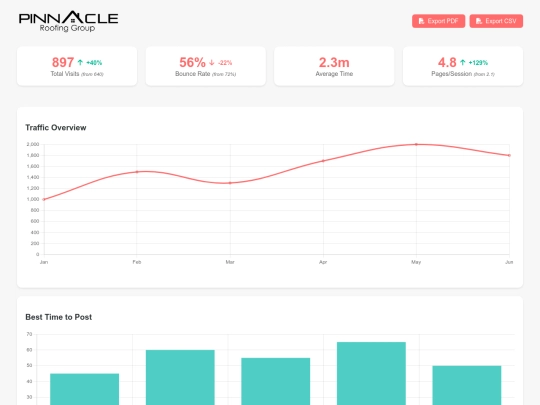Click the Feb data point on traffic chart

click(137, 172)
